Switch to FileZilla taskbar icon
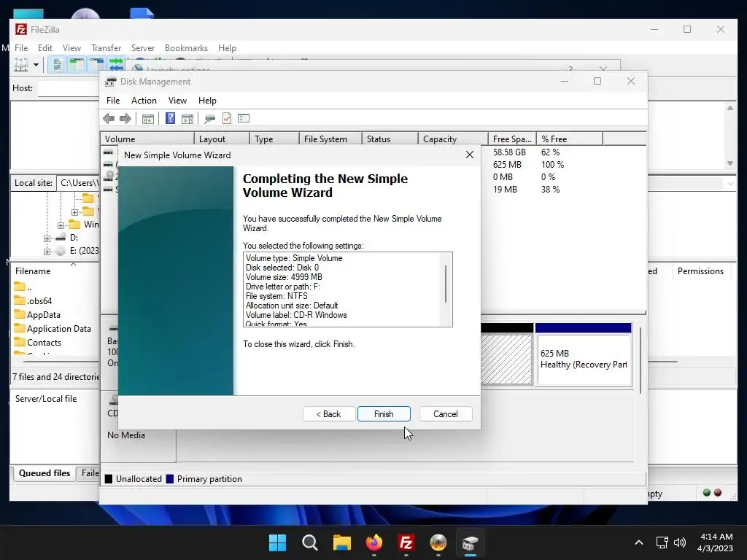Image resolution: width=747 pixels, height=560 pixels. [406, 542]
